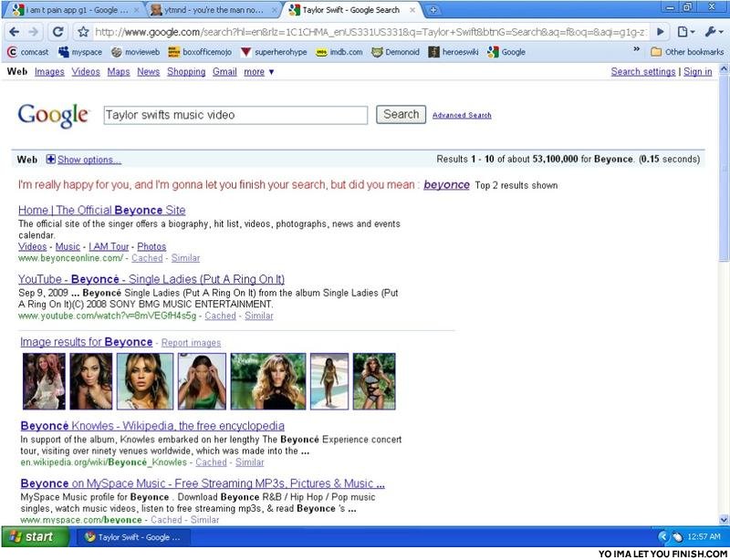Open the imdb.com bookmark
The image size is (730, 560).
(339, 52)
